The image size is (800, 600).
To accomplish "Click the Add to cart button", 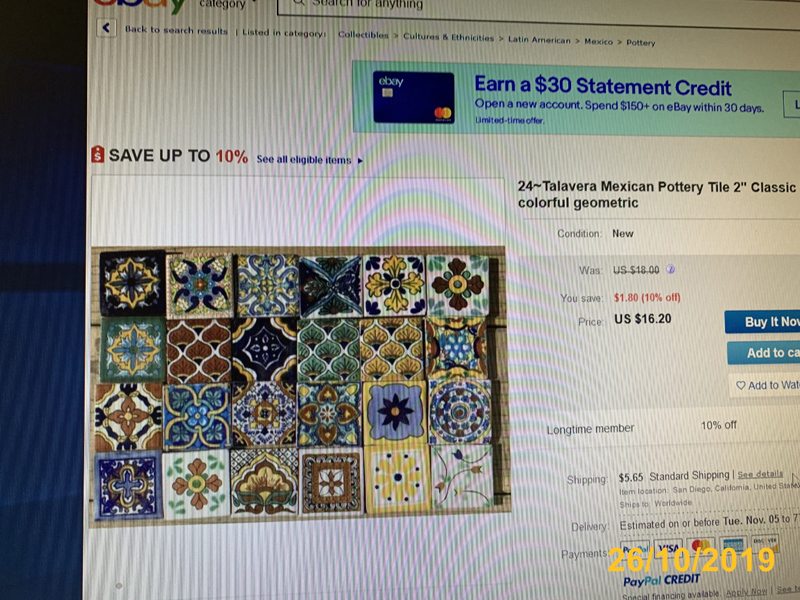I will pyautogui.click(x=764, y=353).
